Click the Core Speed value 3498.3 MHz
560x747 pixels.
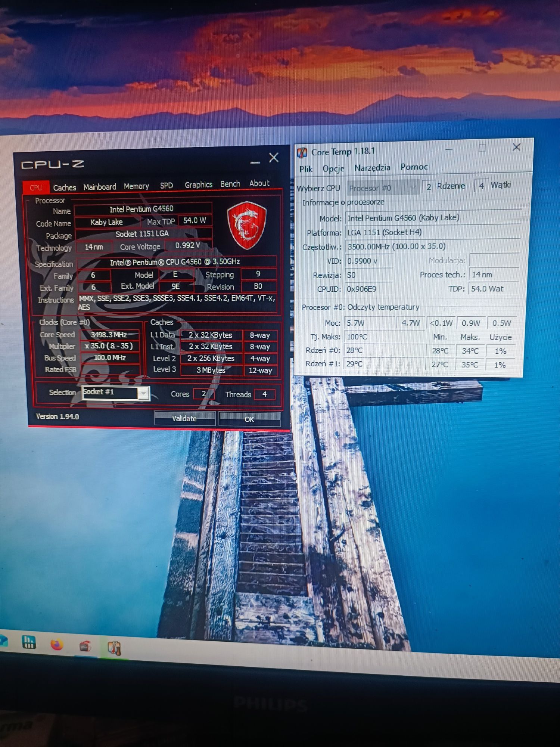[x=110, y=335]
